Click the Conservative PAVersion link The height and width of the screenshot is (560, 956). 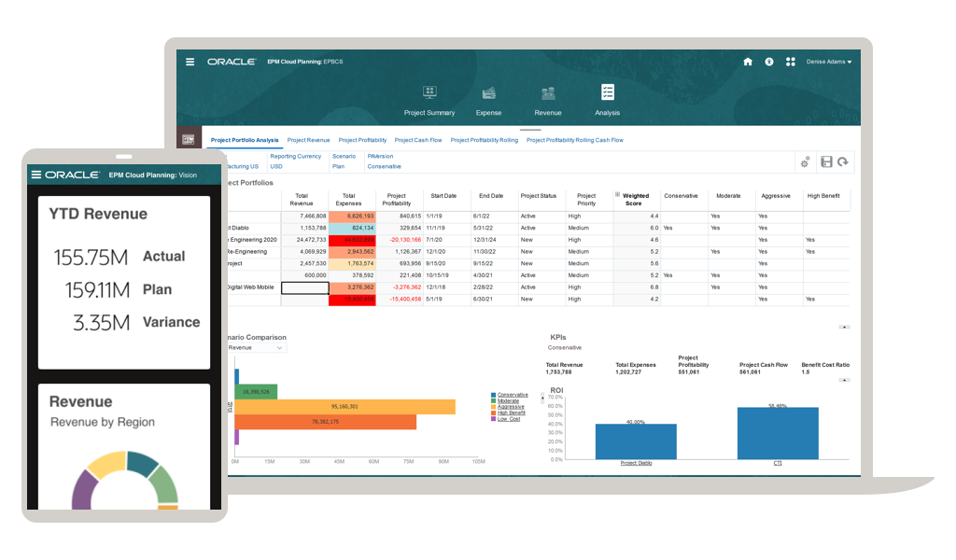point(384,166)
